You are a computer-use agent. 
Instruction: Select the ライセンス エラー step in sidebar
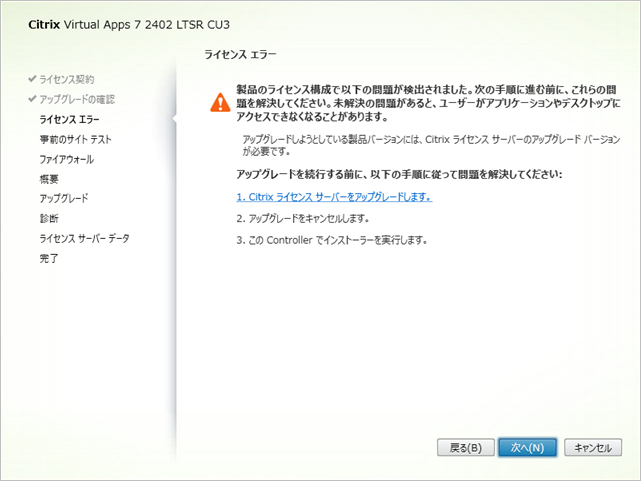click(71, 119)
